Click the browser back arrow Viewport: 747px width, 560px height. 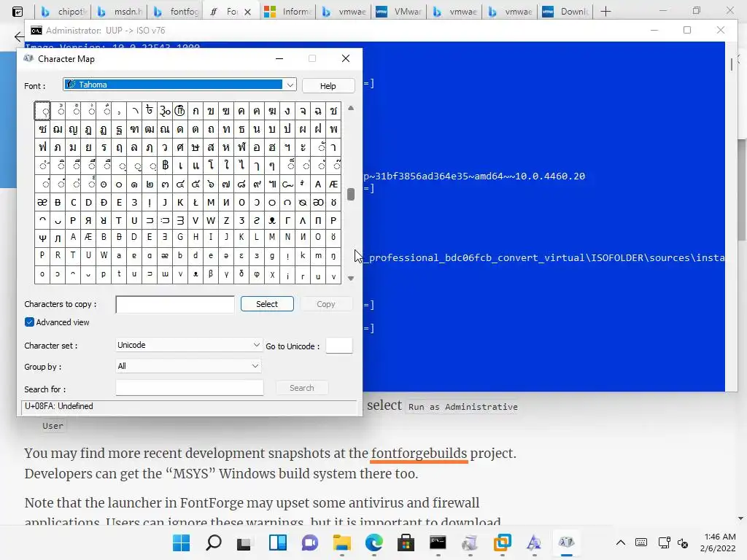(x=18, y=36)
